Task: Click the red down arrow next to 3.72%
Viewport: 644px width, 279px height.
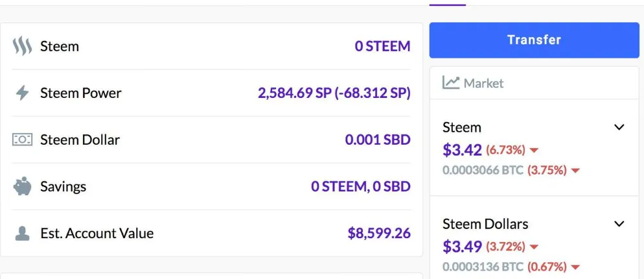Action: [534, 247]
